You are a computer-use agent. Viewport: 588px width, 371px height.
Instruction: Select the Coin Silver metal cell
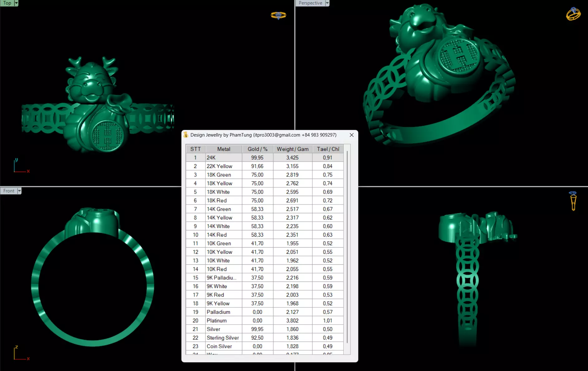tap(224, 346)
